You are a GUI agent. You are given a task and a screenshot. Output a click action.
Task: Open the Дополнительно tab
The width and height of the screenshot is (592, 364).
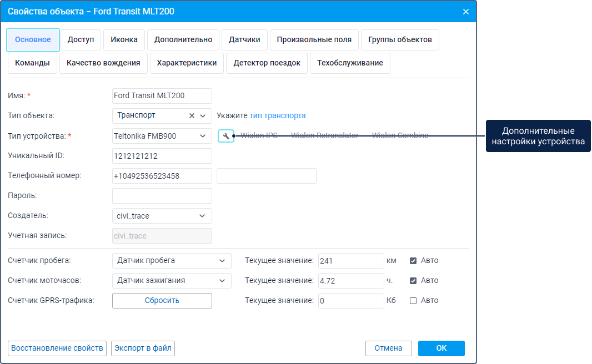click(x=183, y=39)
